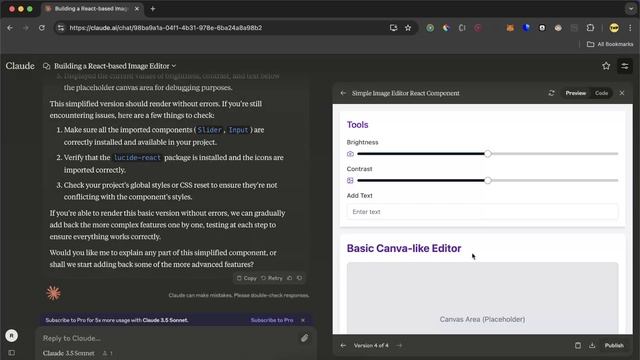Attach a file with paperclip icon

coord(304,338)
